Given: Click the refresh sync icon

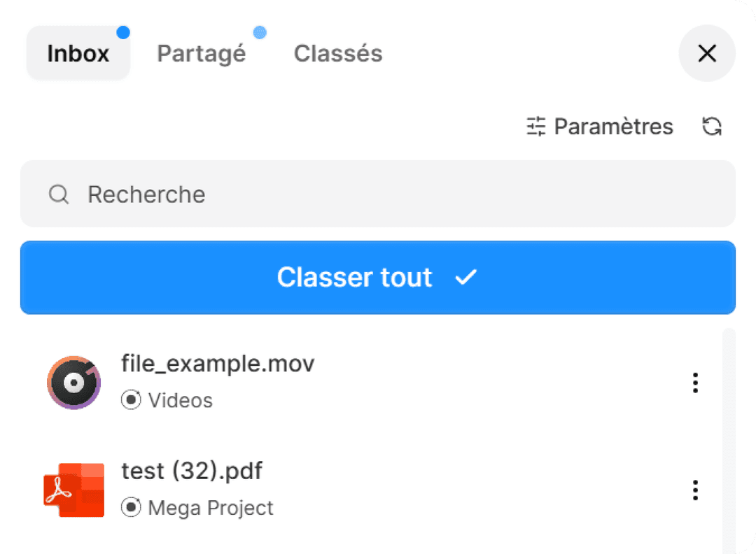Looking at the screenshot, I should 712,127.
